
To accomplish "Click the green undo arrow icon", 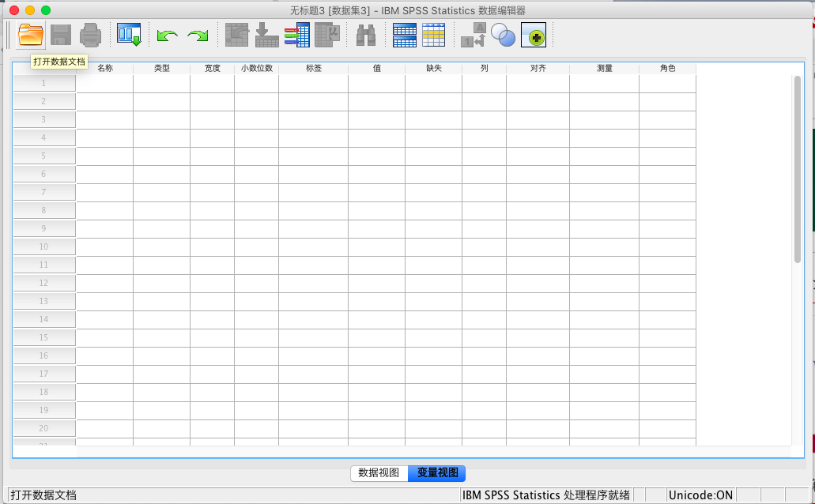I will [x=167, y=36].
